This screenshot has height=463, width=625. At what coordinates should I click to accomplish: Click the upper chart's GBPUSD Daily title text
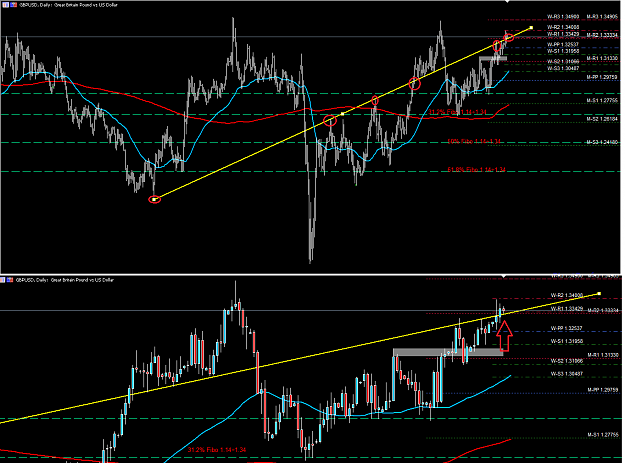[x=68, y=5]
